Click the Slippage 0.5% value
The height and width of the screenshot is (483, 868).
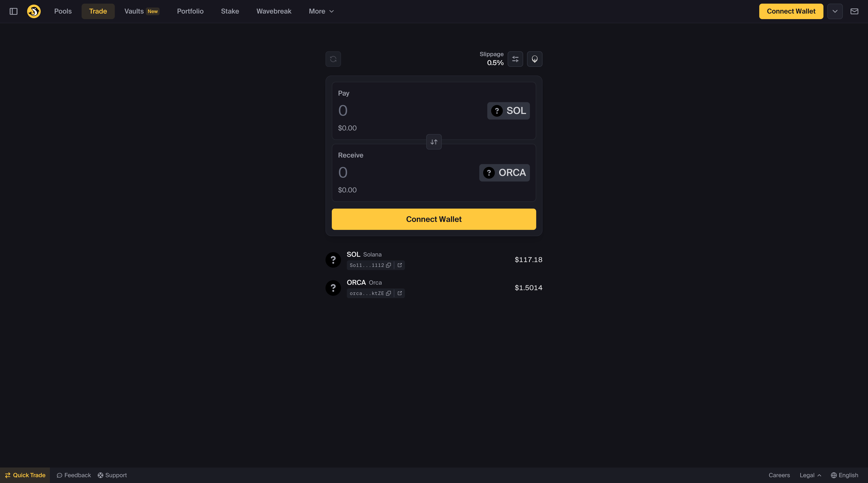pos(495,63)
